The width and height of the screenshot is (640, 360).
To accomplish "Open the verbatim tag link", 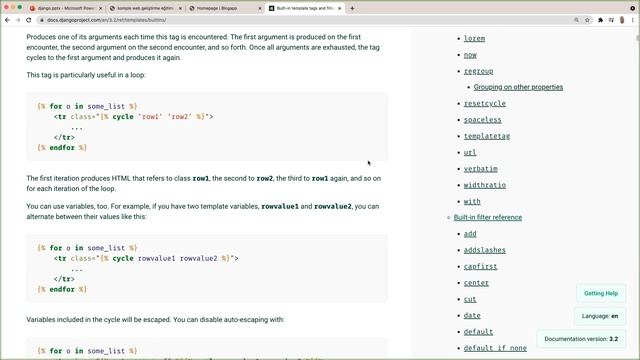I will pyautogui.click(x=480, y=169).
